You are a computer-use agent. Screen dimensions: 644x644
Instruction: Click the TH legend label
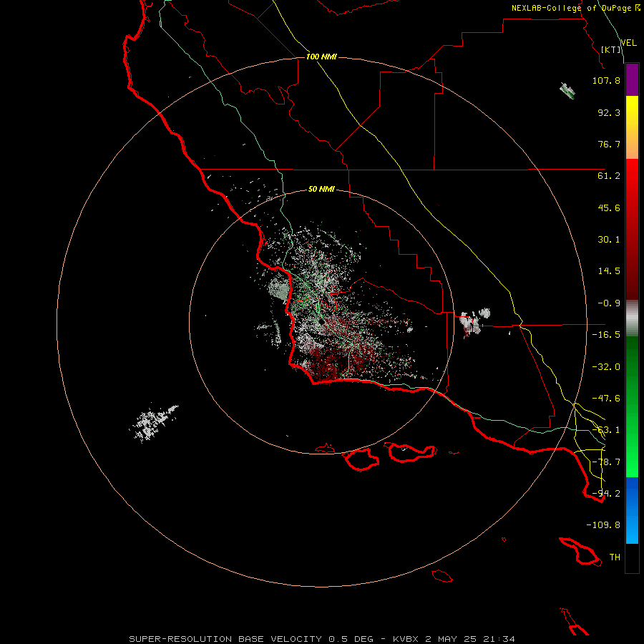point(615,557)
